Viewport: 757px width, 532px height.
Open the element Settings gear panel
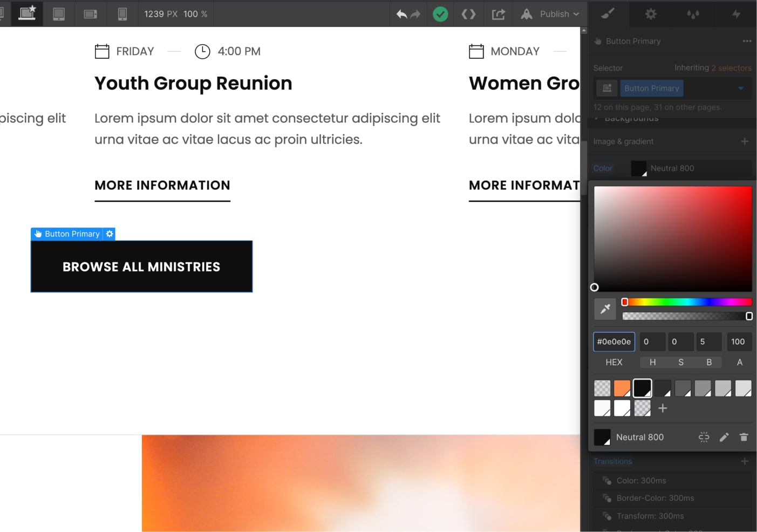click(x=650, y=14)
